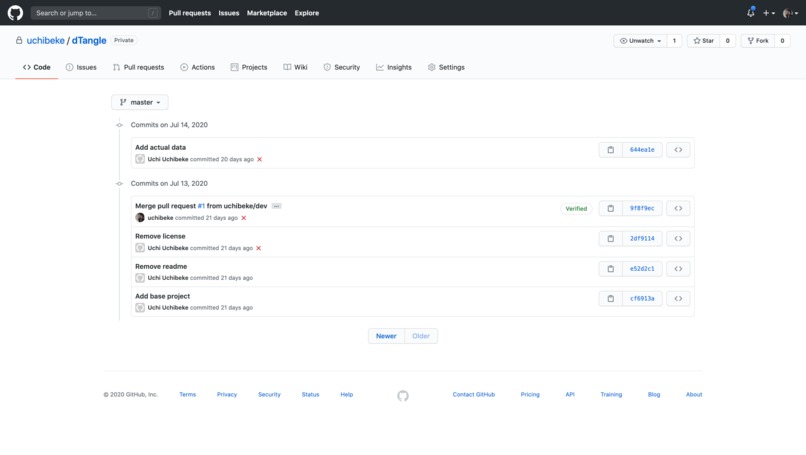Switch to the Actions tab

(197, 67)
